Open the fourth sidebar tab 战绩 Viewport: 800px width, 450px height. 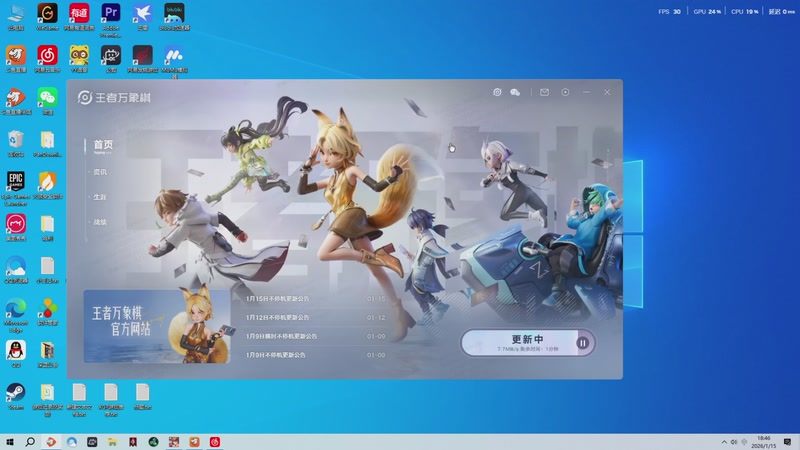pyautogui.click(x=100, y=222)
